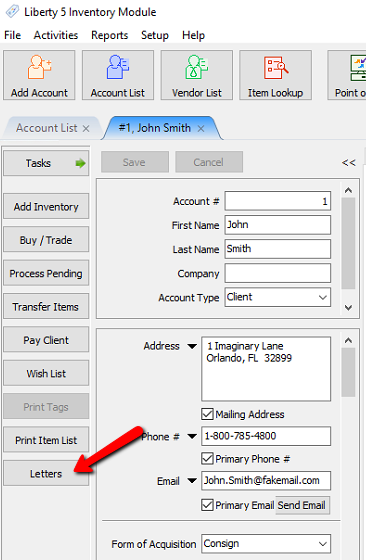366x560 pixels.
Task: Expand the Email type arrow
Action: 192,481
